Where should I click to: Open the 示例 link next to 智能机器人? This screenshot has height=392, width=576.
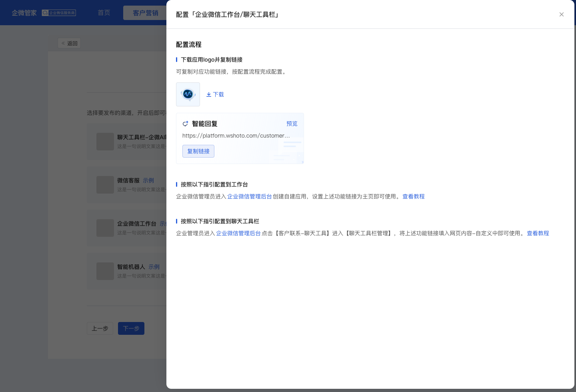(x=154, y=267)
